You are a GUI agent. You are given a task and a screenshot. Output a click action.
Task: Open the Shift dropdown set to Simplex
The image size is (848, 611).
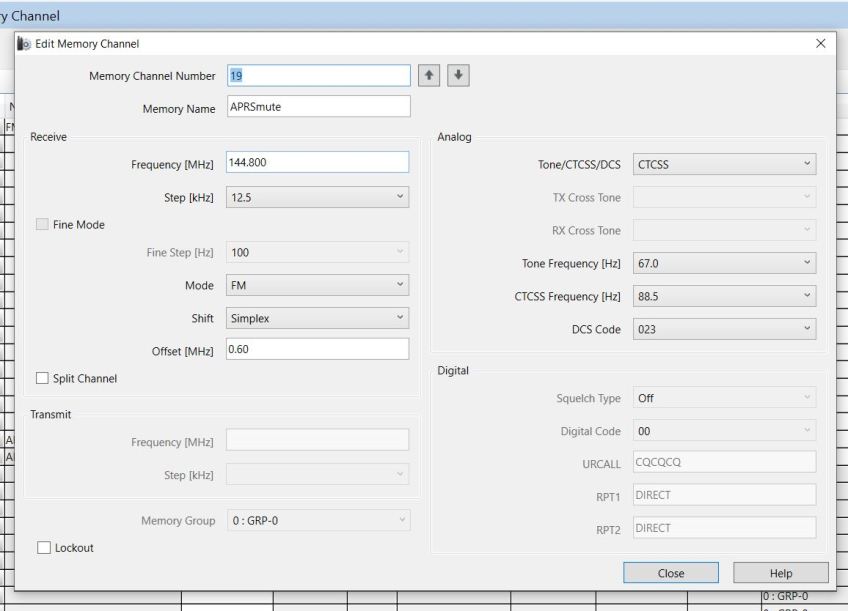pyautogui.click(x=317, y=319)
